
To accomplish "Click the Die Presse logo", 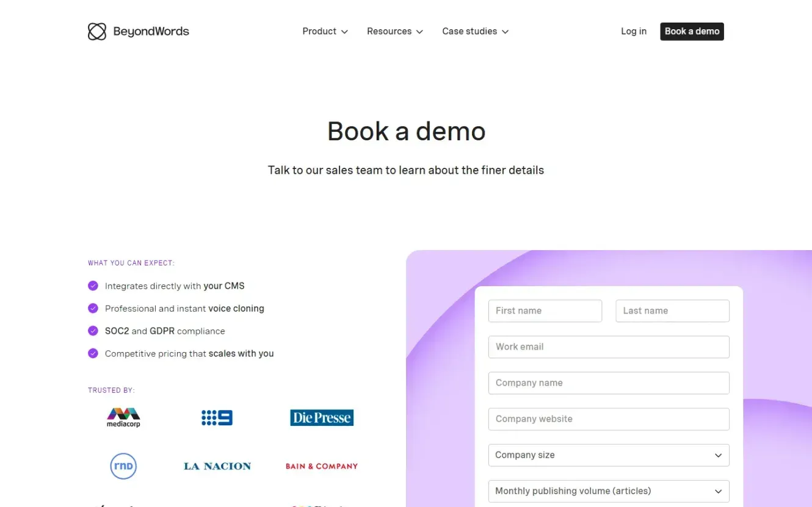I will 322,418.
